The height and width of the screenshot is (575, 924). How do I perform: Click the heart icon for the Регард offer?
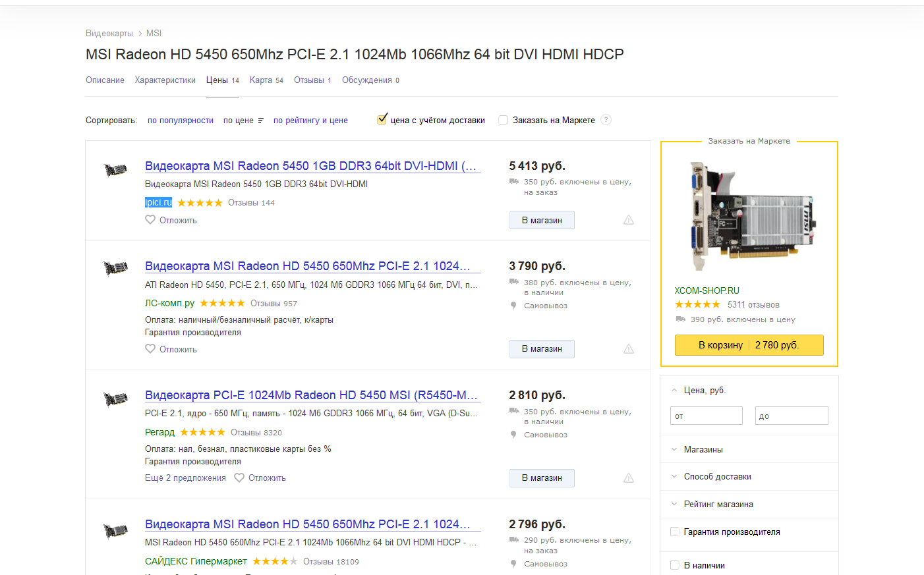239,478
